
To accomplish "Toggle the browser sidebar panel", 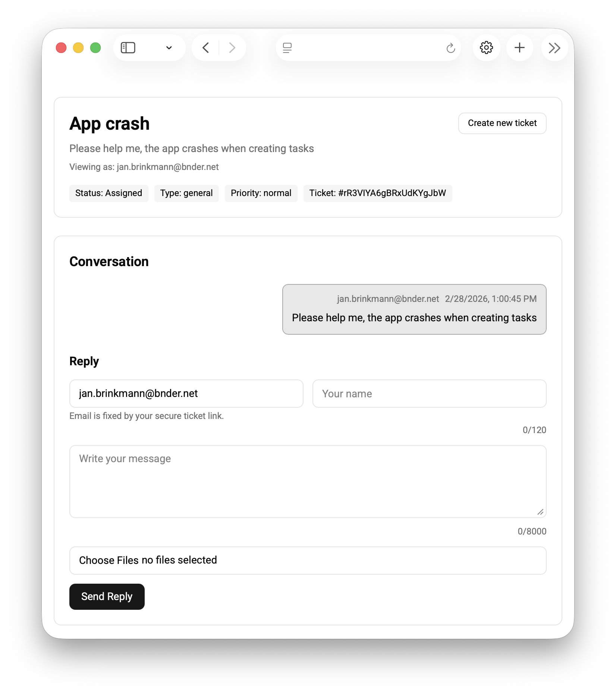I will coord(128,48).
